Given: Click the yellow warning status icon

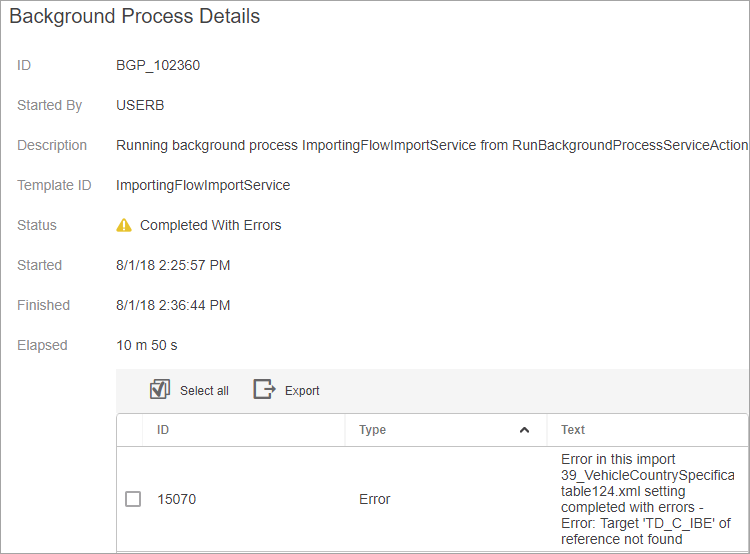Looking at the screenshot, I should [x=124, y=226].
